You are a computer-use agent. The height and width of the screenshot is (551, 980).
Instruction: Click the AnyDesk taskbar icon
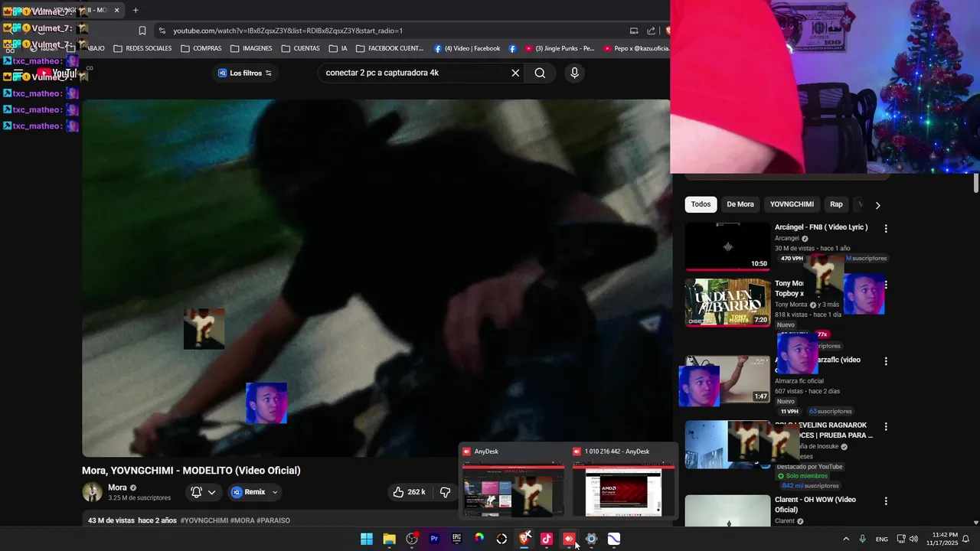pyautogui.click(x=569, y=539)
